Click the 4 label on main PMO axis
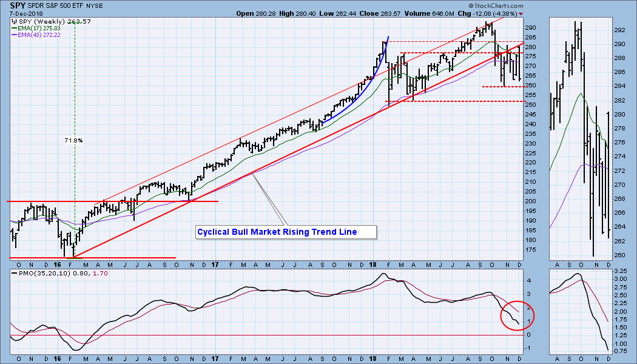Screen dimensions: 637x364 (528, 280)
